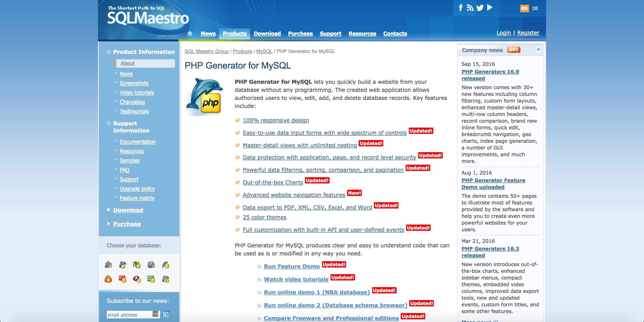This screenshot has height=322, width=644.
Task: Open the Contacts menu in top navigation
Action: pos(395,34)
